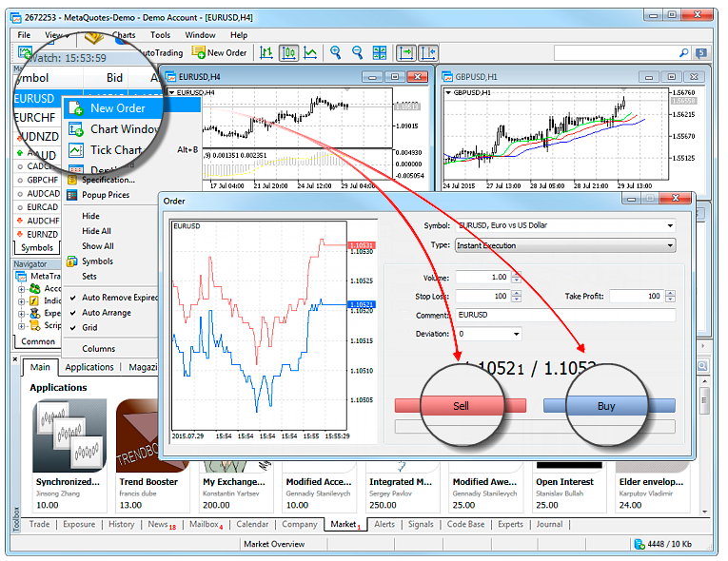Image resolution: width=728 pixels, height=561 pixels.
Task: Increase Volume using the spinner up arrow
Action: [516, 274]
